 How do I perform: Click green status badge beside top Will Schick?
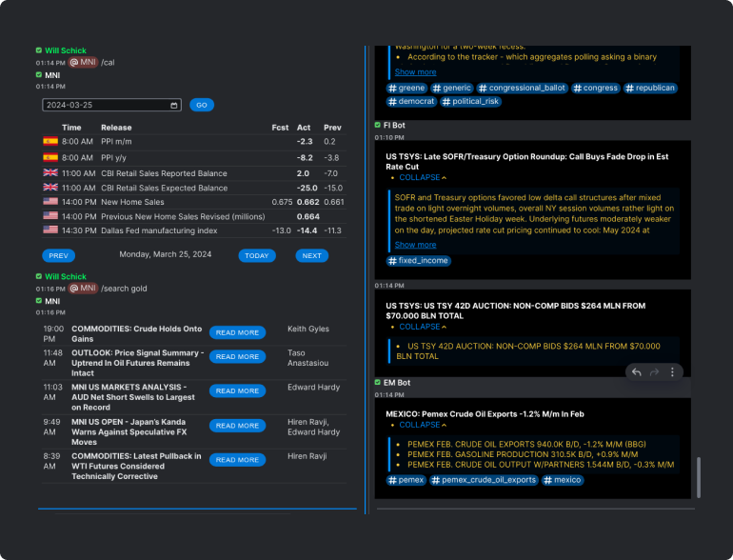coord(39,50)
